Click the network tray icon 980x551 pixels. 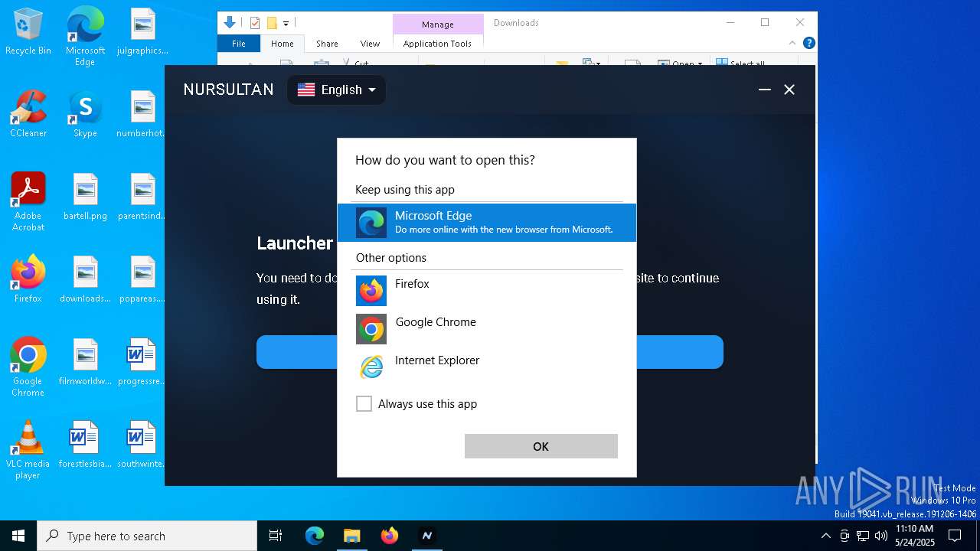pyautogui.click(x=863, y=536)
